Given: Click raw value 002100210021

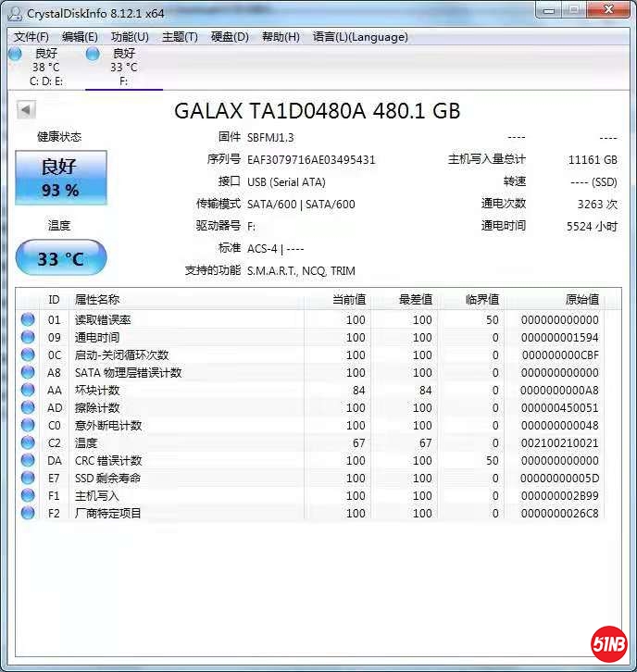Looking at the screenshot, I should (559, 442).
